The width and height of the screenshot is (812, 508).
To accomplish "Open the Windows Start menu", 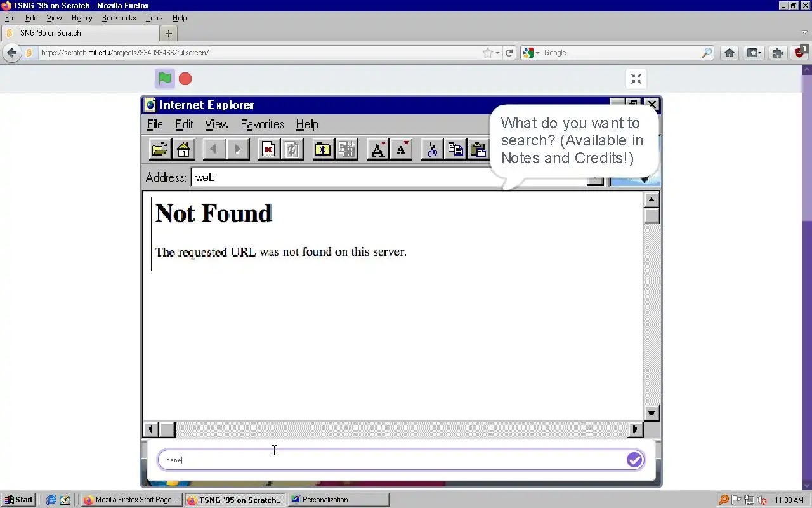I will 18,500.
